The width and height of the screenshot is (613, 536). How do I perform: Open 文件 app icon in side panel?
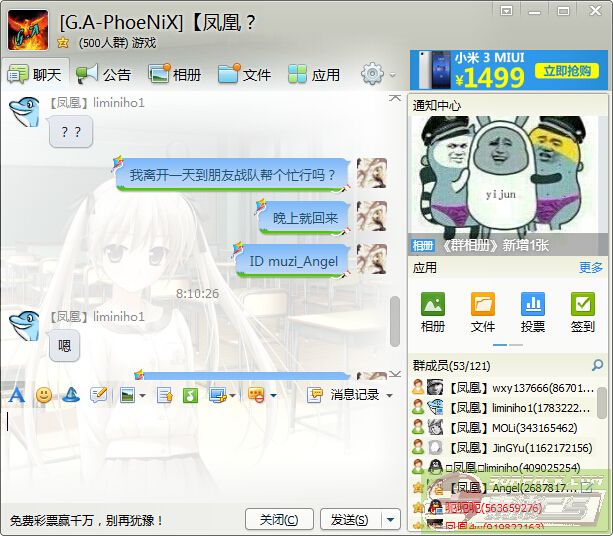483,311
